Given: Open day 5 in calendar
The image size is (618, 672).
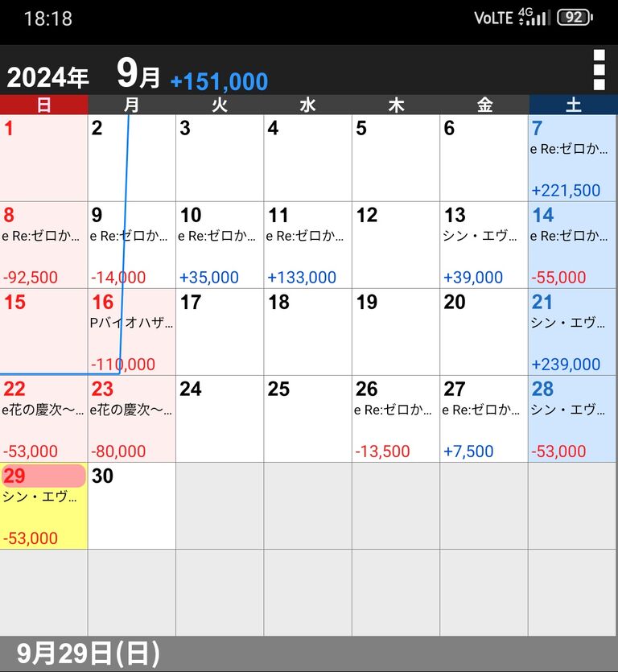Looking at the screenshot, I should [396, 158].
